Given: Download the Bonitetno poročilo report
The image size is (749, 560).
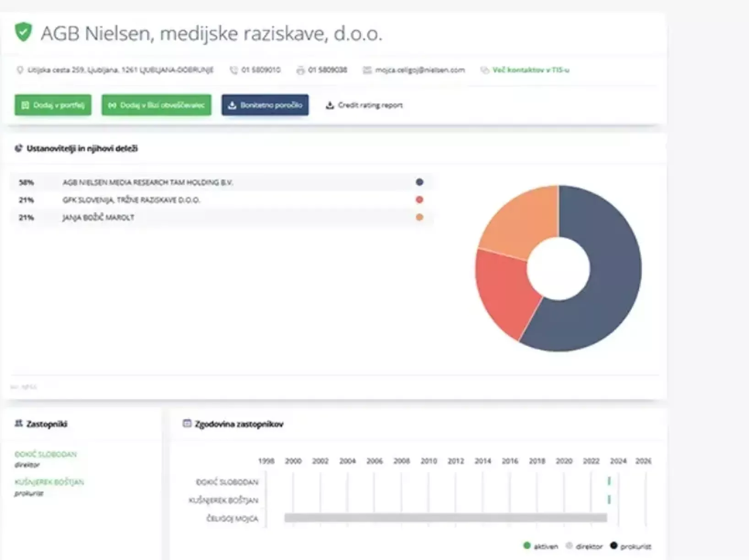Looking at the screenshot, I should (265, 105).
